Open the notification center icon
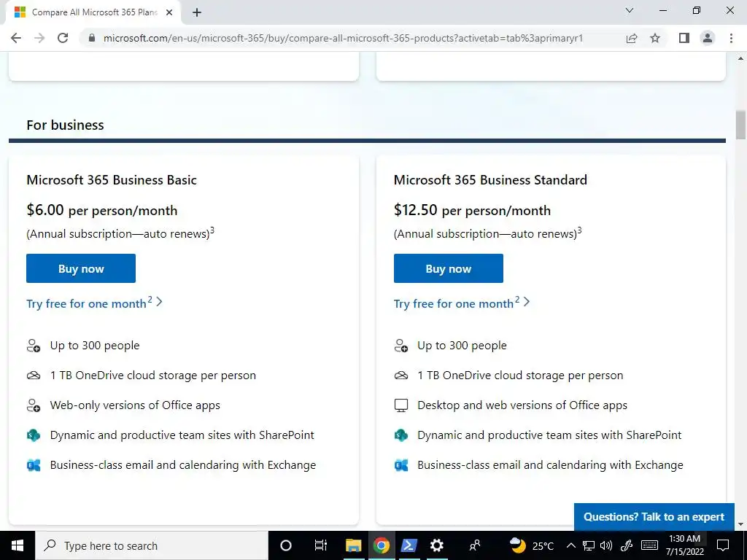747x560 pixels. pos(723,545)
